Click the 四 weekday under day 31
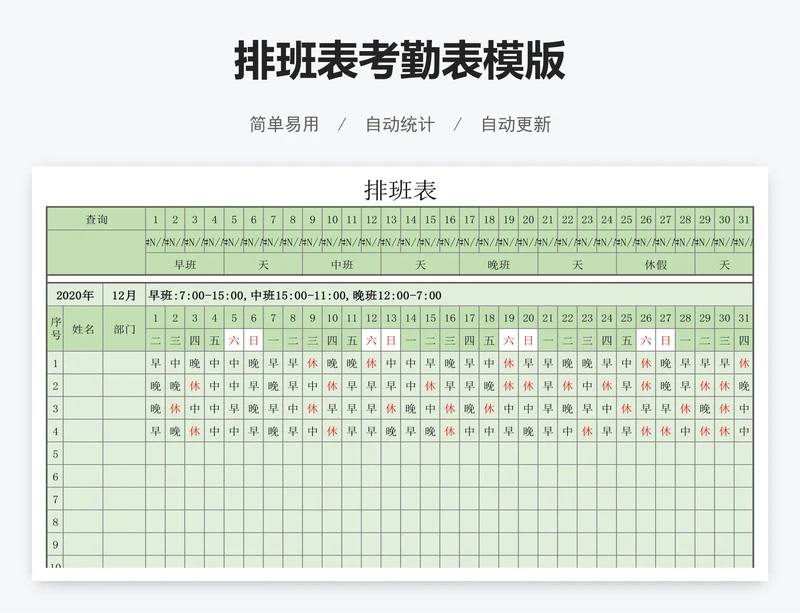 pos(744,340)
